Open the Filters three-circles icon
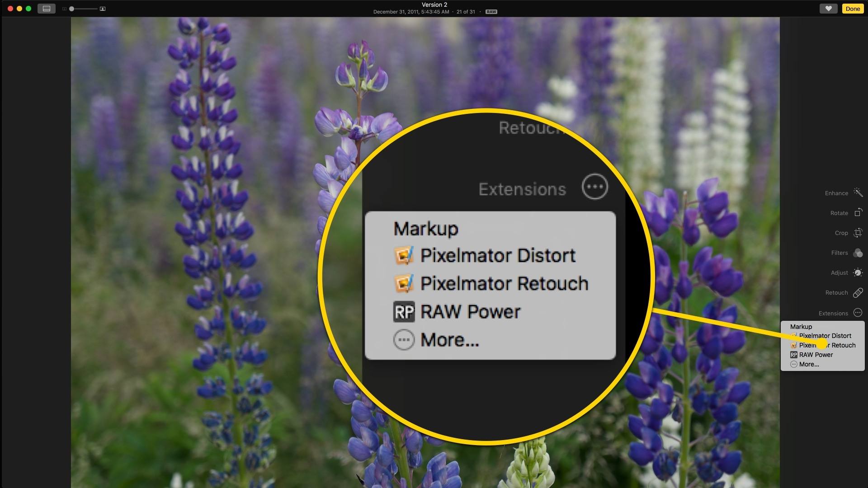 pos(858,253)
